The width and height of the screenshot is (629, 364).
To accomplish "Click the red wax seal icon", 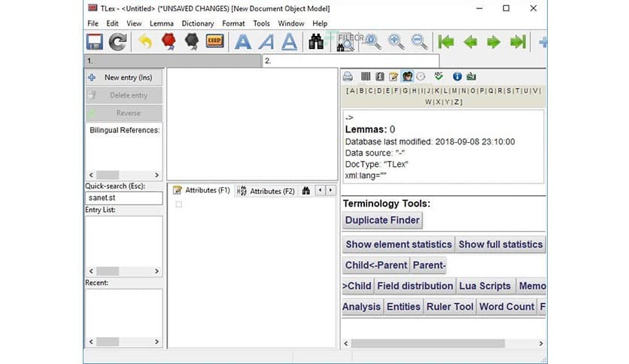I will (x=169, y=41).
